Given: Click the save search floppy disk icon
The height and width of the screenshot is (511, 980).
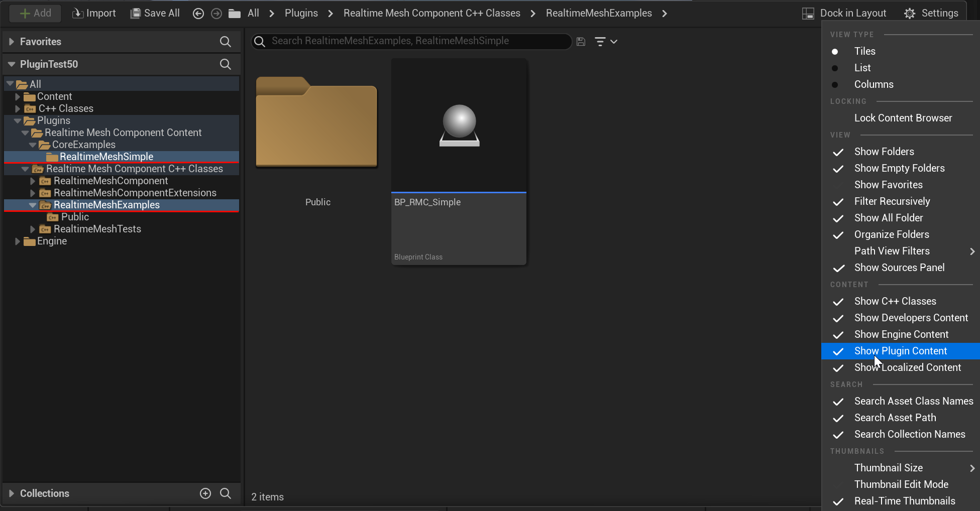Looking at the screenshot, I should (581, 41).
